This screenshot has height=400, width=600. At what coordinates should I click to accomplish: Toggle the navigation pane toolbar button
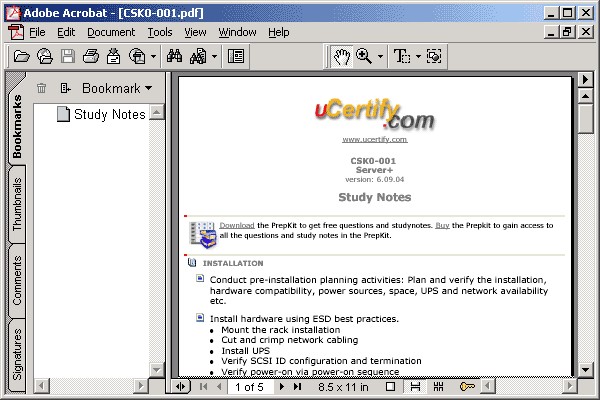(x=236, y=56)
